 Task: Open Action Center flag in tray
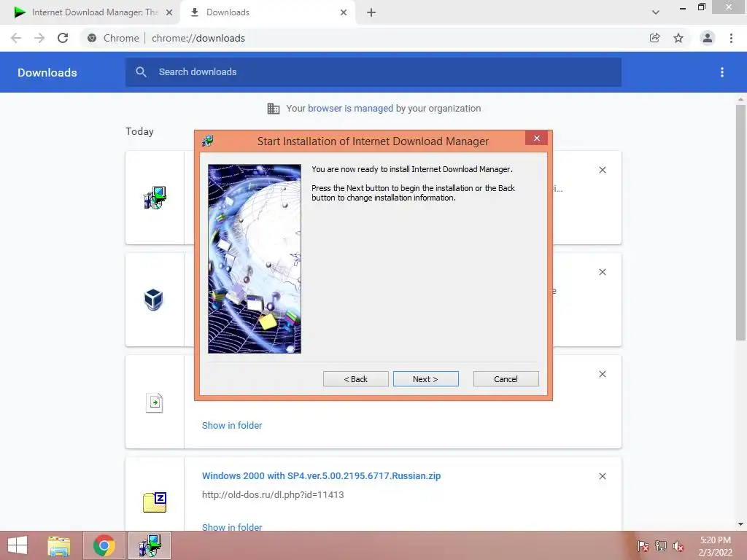coord(643,546)
